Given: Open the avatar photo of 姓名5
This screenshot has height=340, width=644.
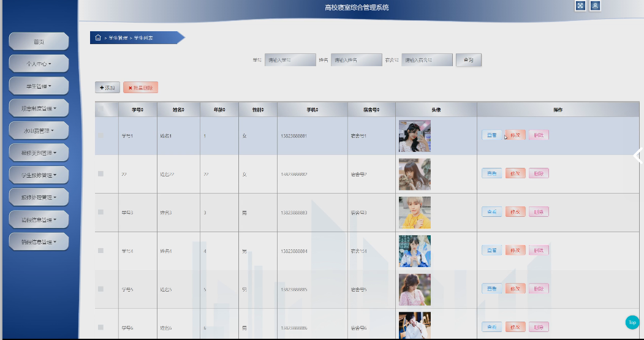Looking at the screenshot, I should point(415,290).
